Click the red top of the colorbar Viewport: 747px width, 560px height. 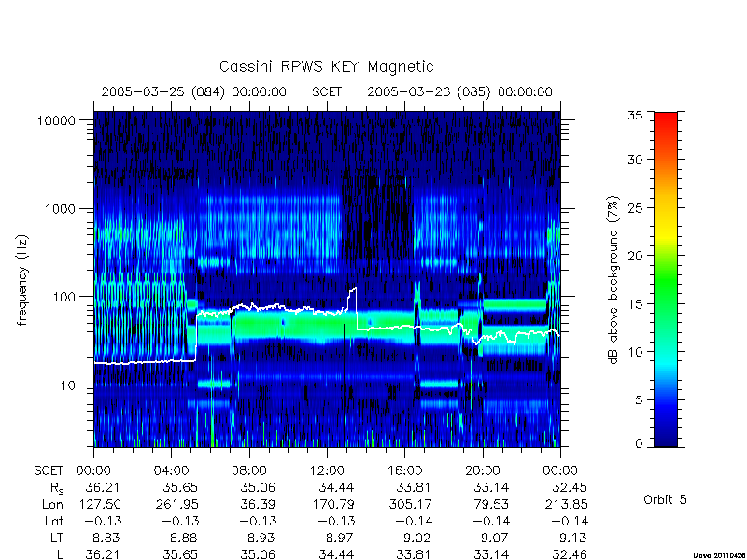pos(666,119)
